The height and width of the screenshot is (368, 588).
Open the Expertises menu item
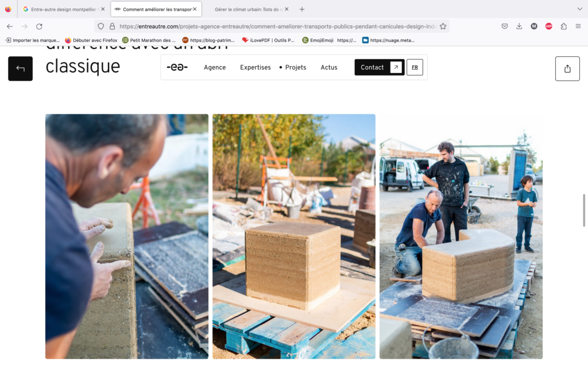[255, 67]
